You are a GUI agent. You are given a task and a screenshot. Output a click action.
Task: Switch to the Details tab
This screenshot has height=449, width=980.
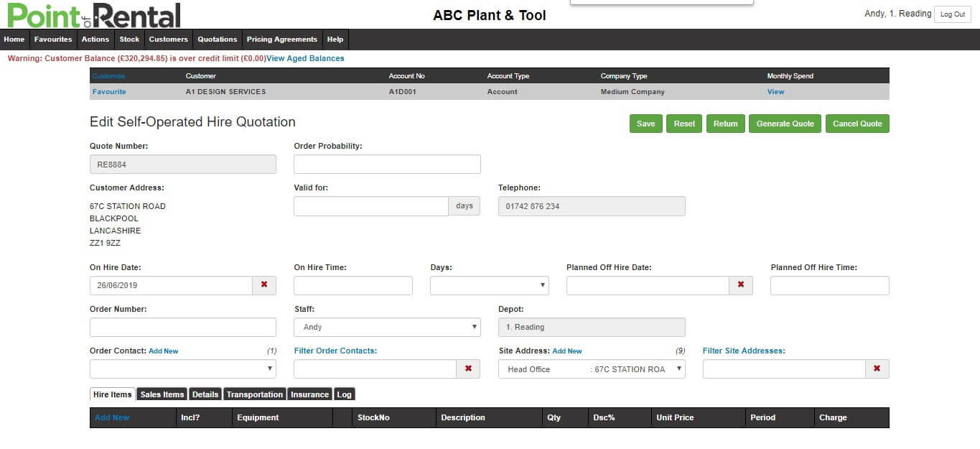click(205, 394)
